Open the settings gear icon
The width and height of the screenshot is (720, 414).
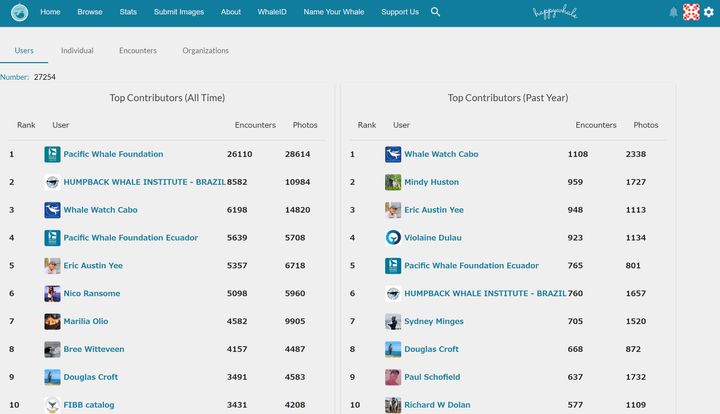pyautogui.click(x=709, y=12)
